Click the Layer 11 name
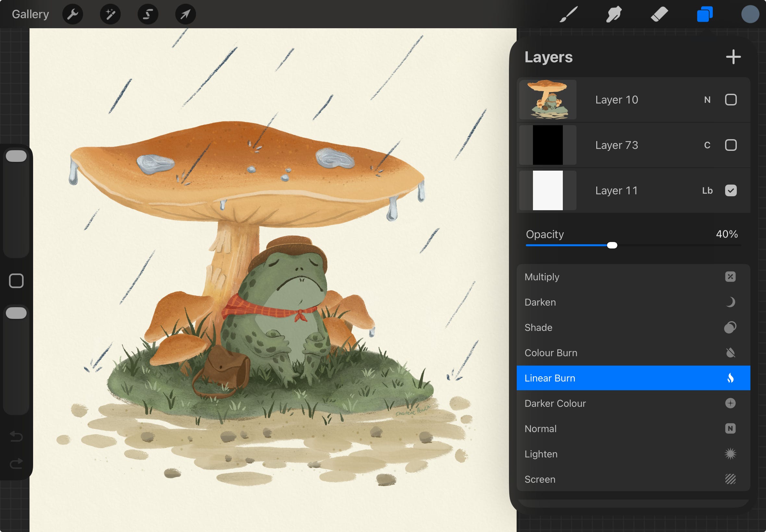766x532 pixels. coord(617,190)
